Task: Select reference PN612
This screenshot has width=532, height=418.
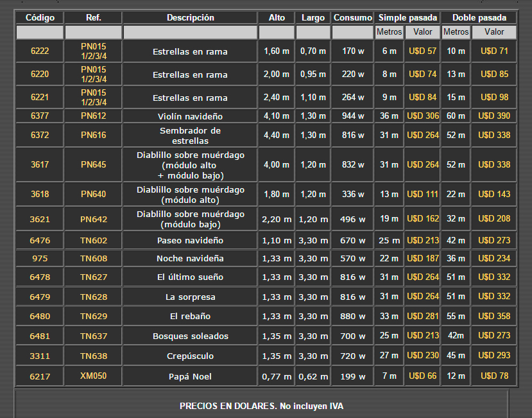Action: [x=94, y=116]
